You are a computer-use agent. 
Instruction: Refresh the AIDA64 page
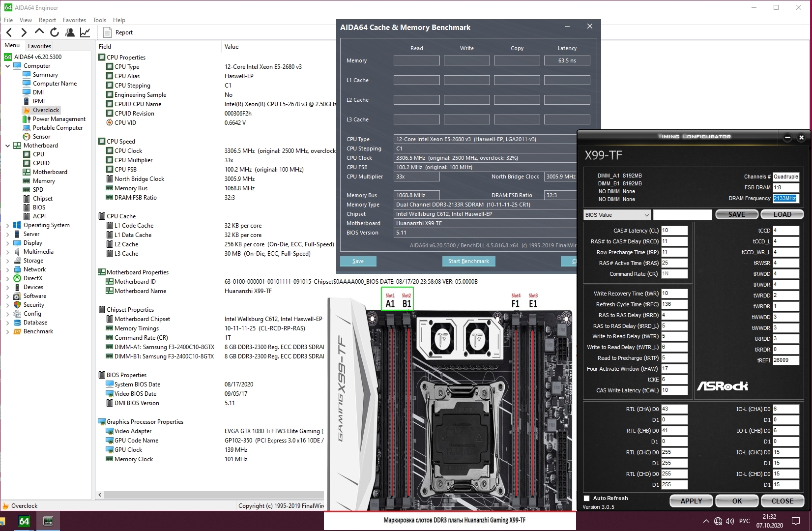(x=55, y=32)
